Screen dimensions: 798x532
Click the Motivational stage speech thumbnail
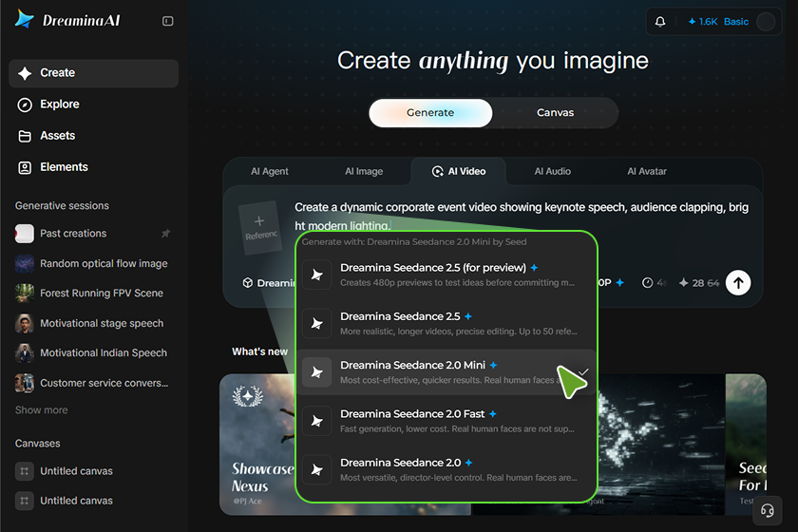(x=25, y=323)
